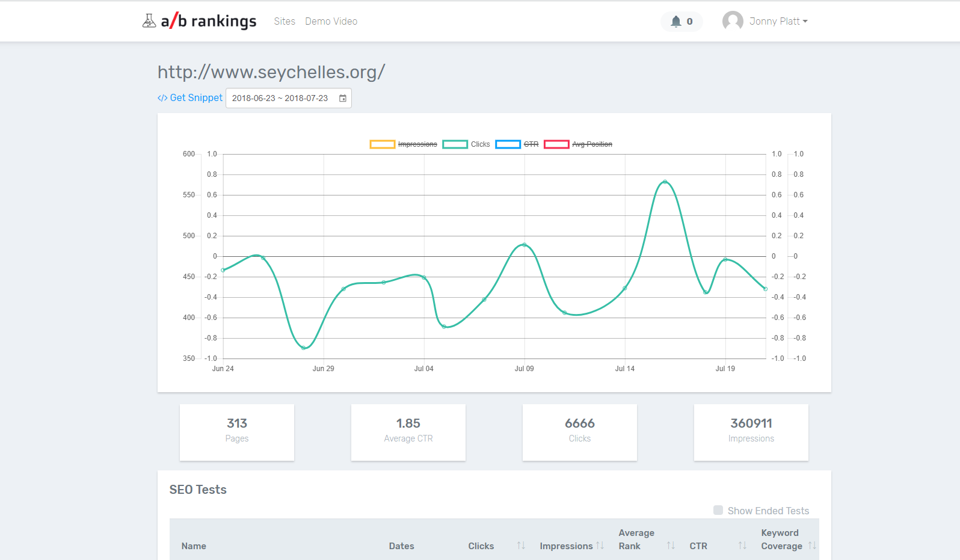Sort by Average Rank arrows
960x560 pixels.
click(x=671, y=546)
